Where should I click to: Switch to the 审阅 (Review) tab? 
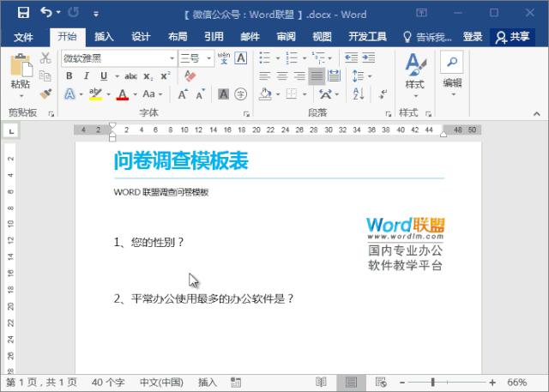(x=286, y=37)
